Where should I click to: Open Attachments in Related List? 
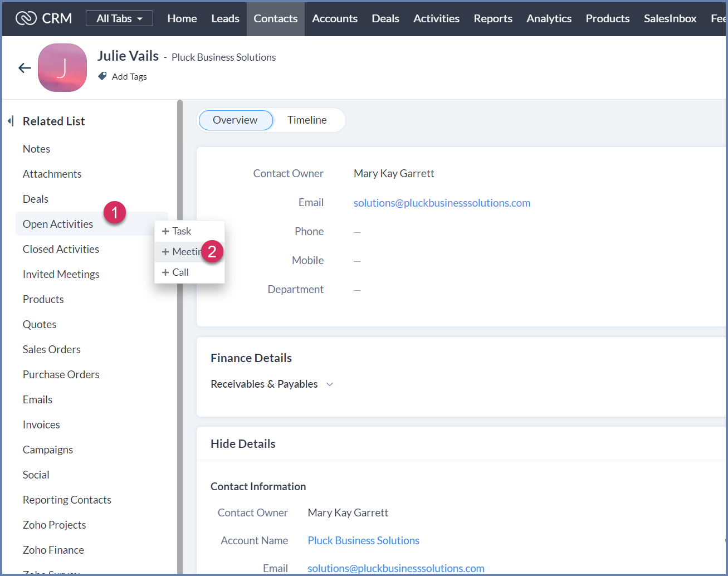[x=52, y=174]
